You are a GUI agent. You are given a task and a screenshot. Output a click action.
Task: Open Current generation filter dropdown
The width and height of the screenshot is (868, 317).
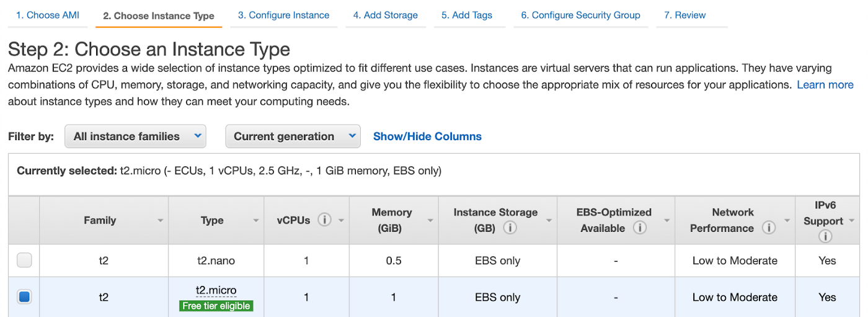pos(293,136)
